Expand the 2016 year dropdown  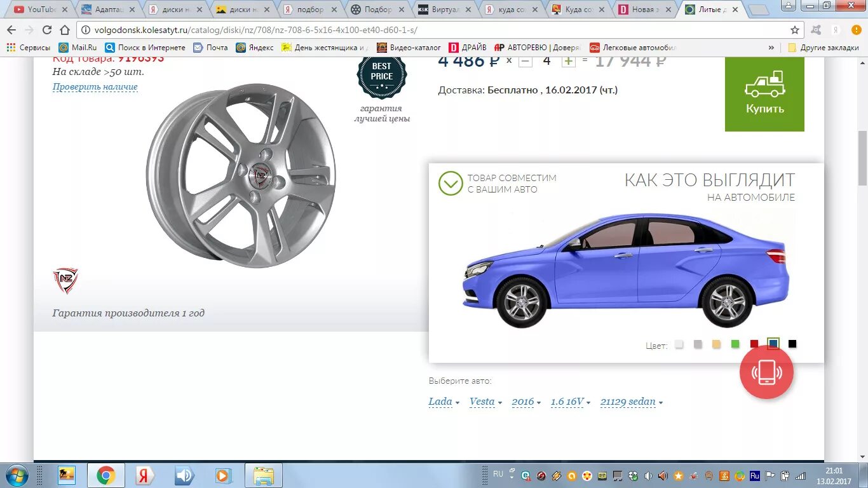point(526,402)
